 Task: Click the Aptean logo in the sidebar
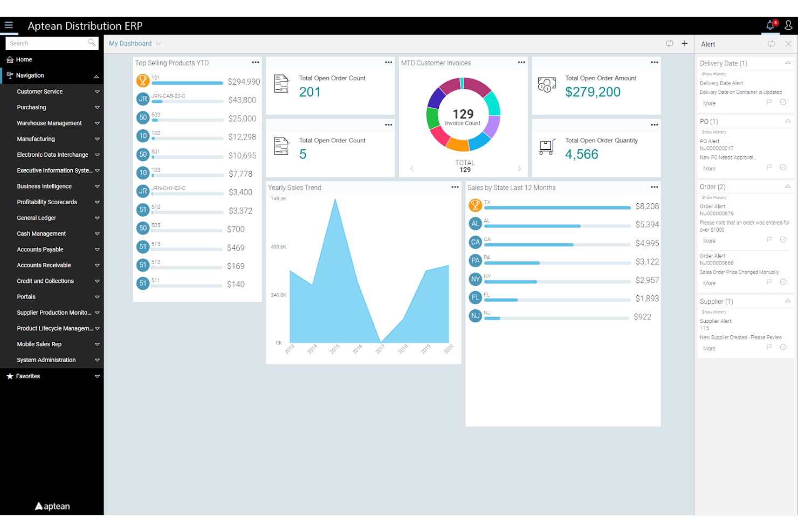pos(52,506)
